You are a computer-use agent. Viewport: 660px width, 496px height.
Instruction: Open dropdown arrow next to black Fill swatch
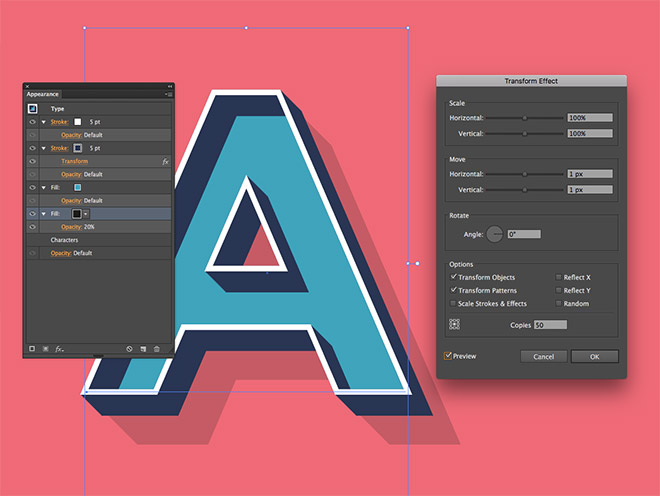pyautogui.click(x=86, y=214)
